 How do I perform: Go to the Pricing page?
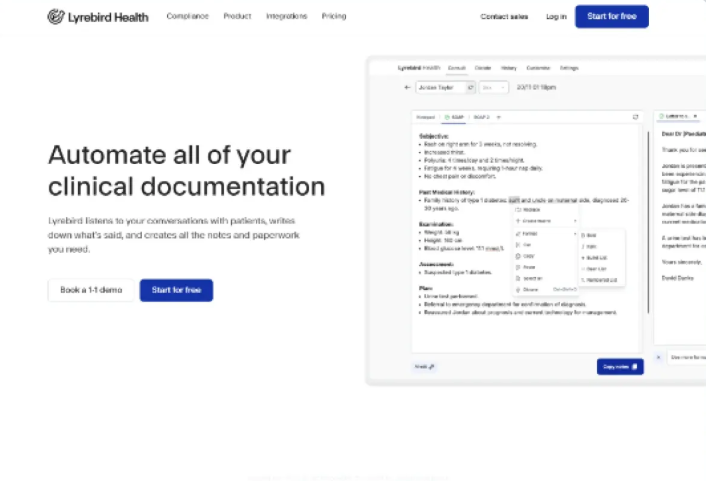pyautogui.click(x=334, y=16)
